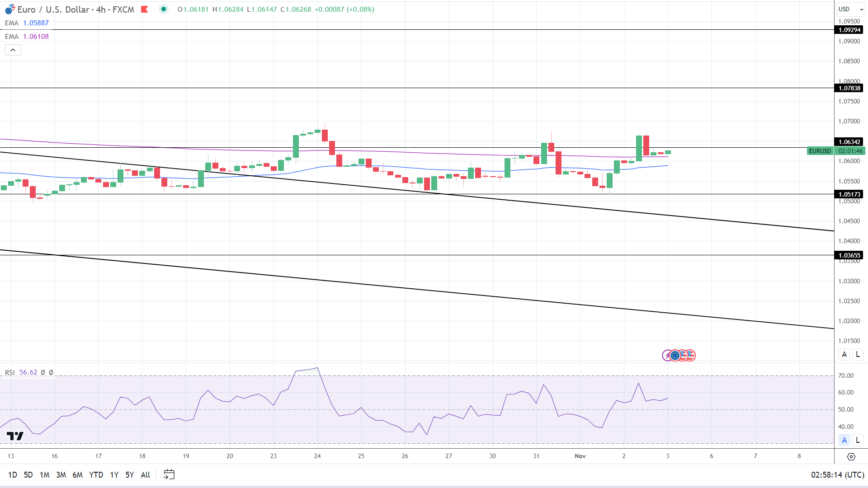Click the Nov date on time axis
Image resolution: width=868 pixels, height=488 pixels.
point(580,456)
